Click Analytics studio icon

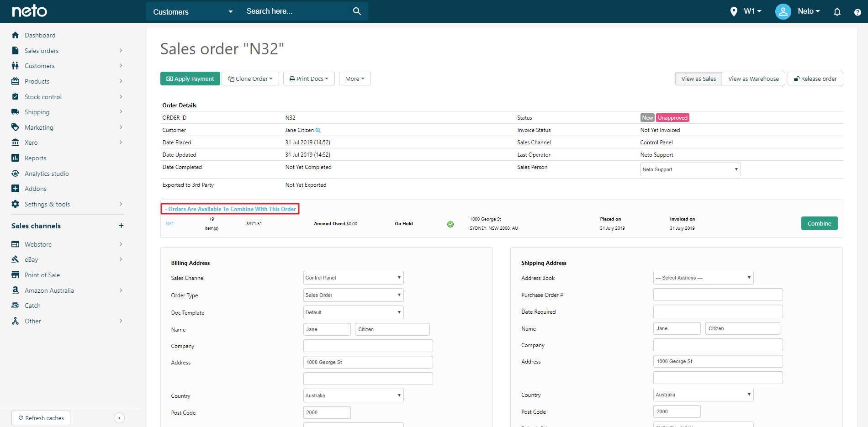point(16,174)
